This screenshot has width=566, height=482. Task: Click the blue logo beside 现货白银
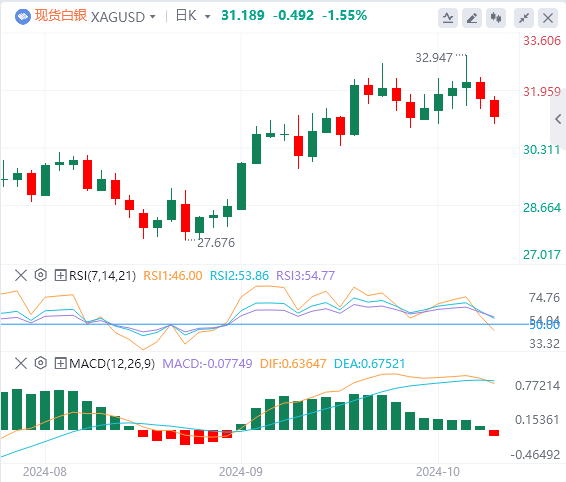point(23,17)
